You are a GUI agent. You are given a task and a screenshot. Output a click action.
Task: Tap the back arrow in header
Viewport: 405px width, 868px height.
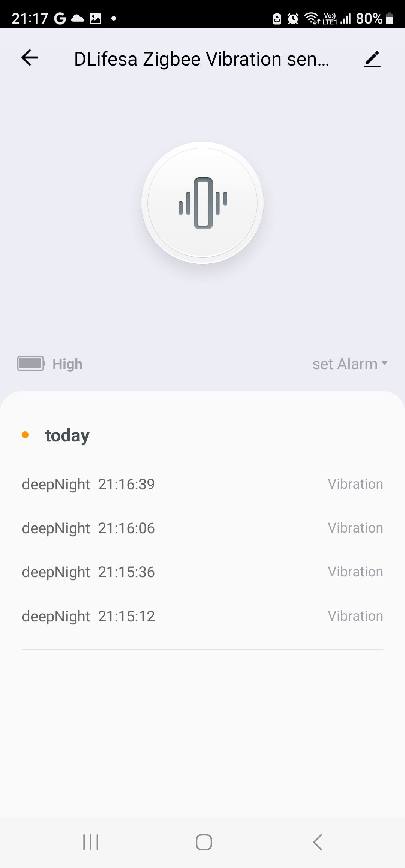click(x=30, y=58)
